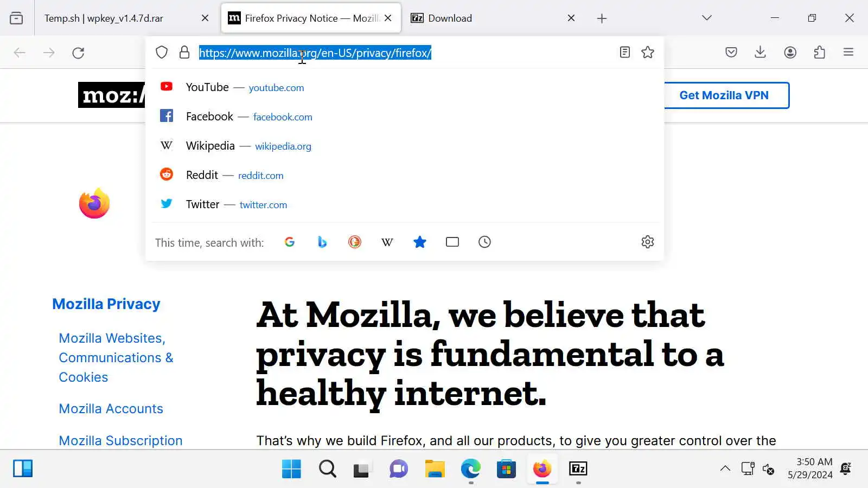This screenshot has height=488, width=868.
Task: Select YouTube suggestion in dropdown
Action: pyautogui.click(x=405, y=87)
